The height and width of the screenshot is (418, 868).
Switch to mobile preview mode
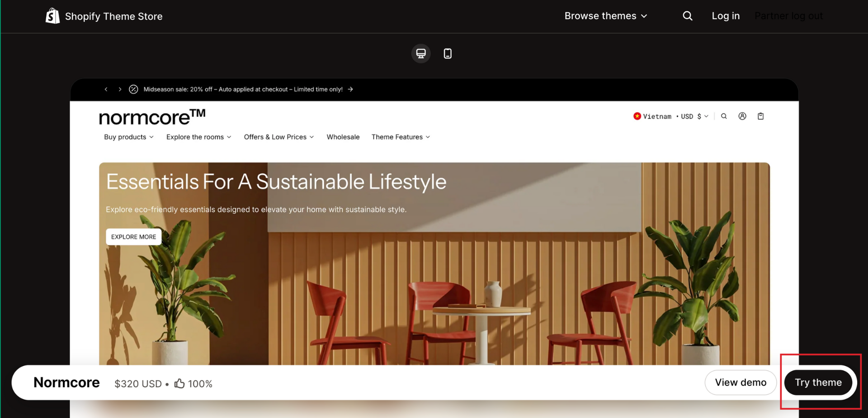(x=448, y=53)
